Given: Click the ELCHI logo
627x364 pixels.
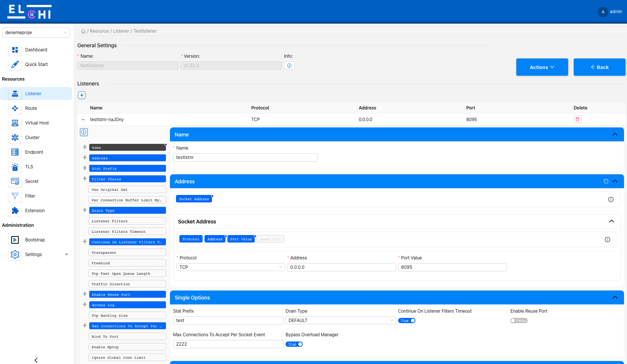Looking at the screenshot, I should click(x=30, y=12).
